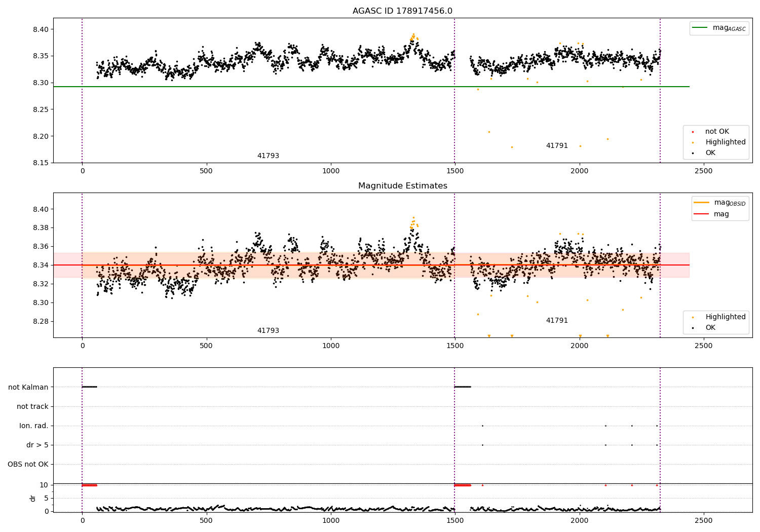This screenshot has width=760, height=532.
Task: Click the 'AGASC ID 178917456.0' title
Action: tap(403, 11)
